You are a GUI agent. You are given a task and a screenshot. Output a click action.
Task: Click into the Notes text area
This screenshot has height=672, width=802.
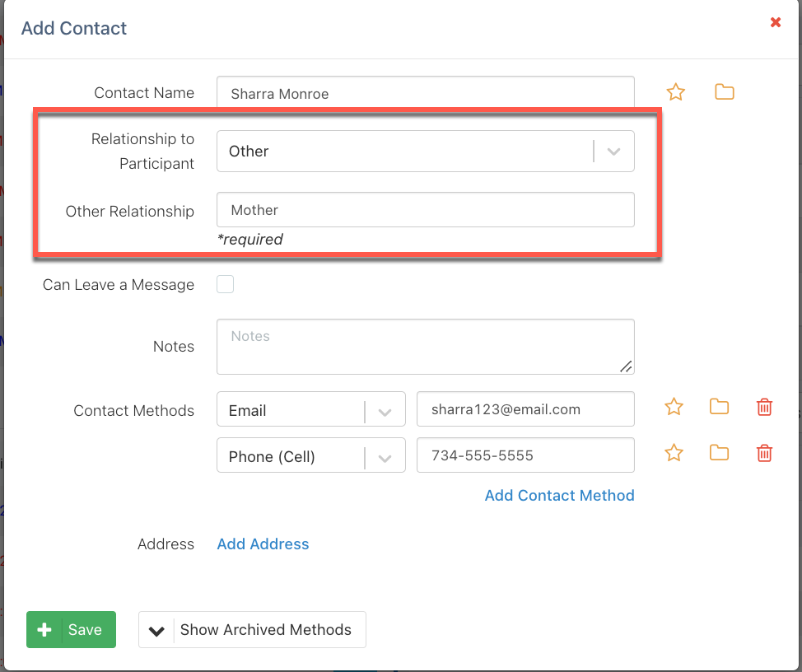pyautogui.click(x=425, y=347)
